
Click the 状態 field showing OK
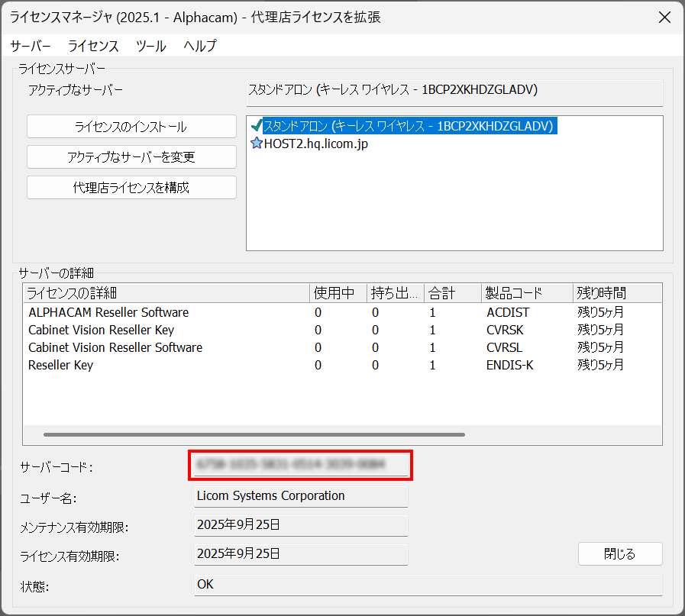pos(428,585)
